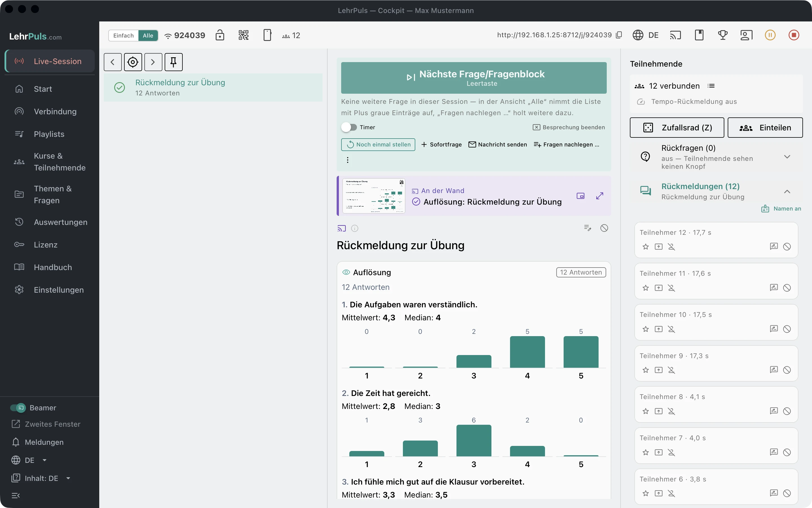Open the QR code icon in top toolbar
Viewport: 812px width, 508px height.
click(x=243, y=35)
